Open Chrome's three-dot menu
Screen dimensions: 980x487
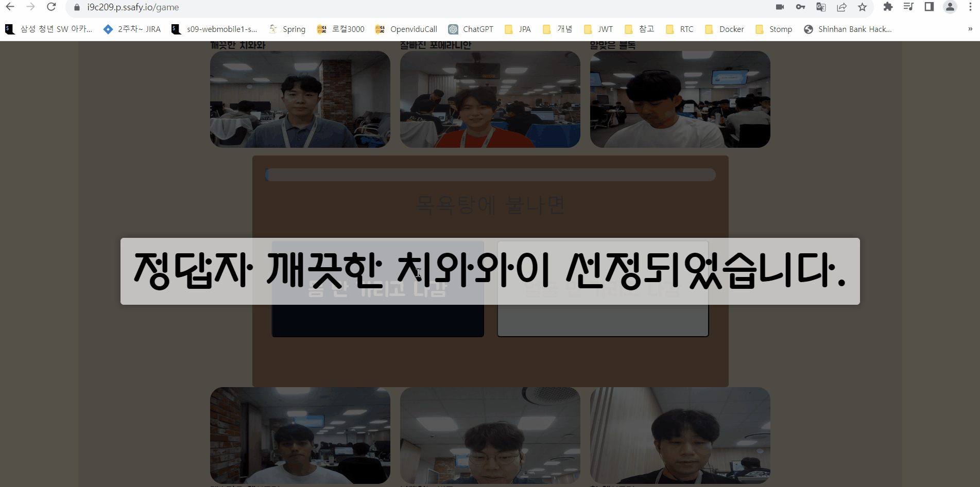(x=970, y=7)
